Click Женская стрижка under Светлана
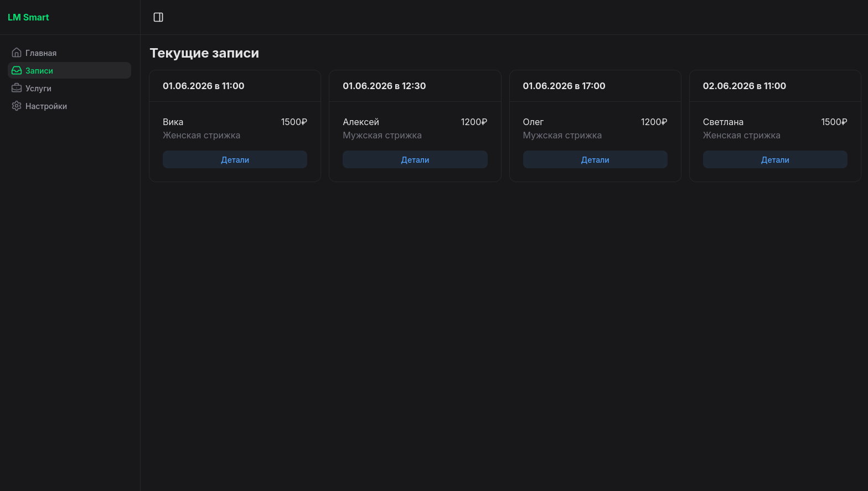Screen dimensions: 868x491 coord(742,135)
